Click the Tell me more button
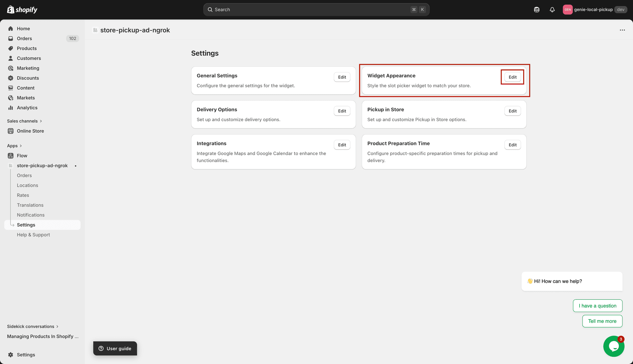This screenshot has width=633, height=364. [x=602, y=321]
